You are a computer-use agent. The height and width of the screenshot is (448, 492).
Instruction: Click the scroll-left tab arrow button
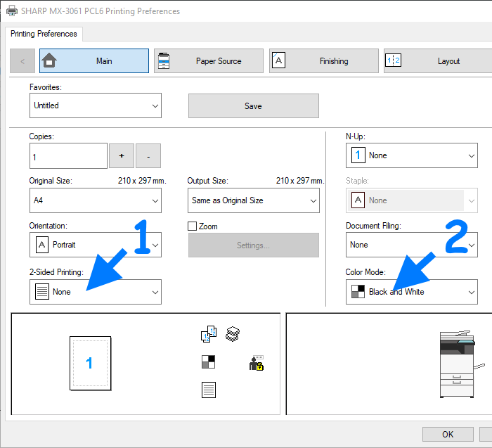[x=22, y=61]
